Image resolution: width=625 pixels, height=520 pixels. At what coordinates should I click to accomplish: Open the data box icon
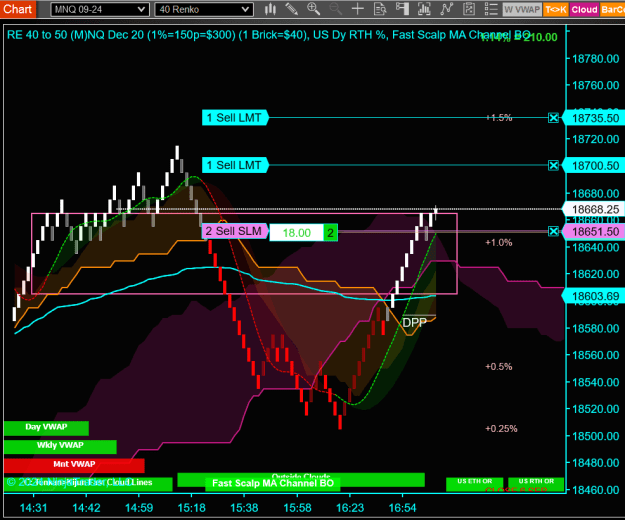click(380, 9)
